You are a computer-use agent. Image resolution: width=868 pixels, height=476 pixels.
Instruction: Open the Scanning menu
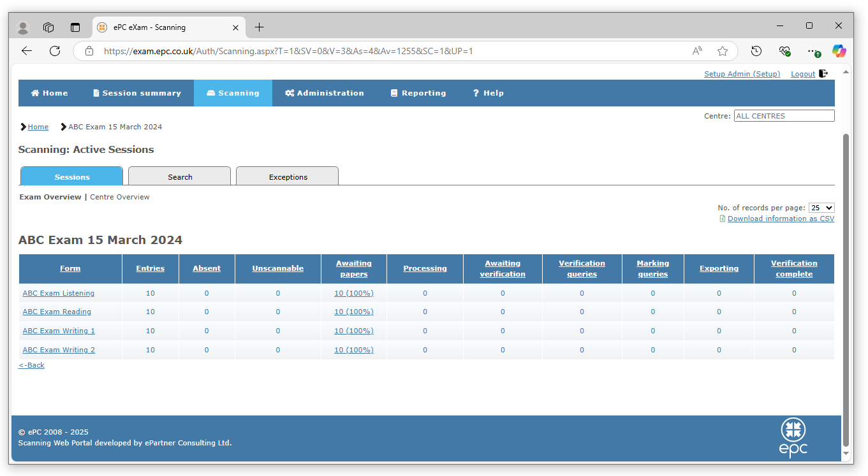[x=233, y=93]
